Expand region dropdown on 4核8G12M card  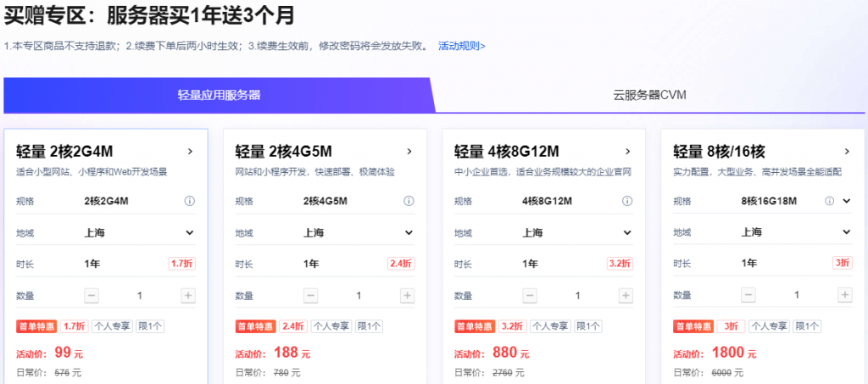click(x=627, y=232)
